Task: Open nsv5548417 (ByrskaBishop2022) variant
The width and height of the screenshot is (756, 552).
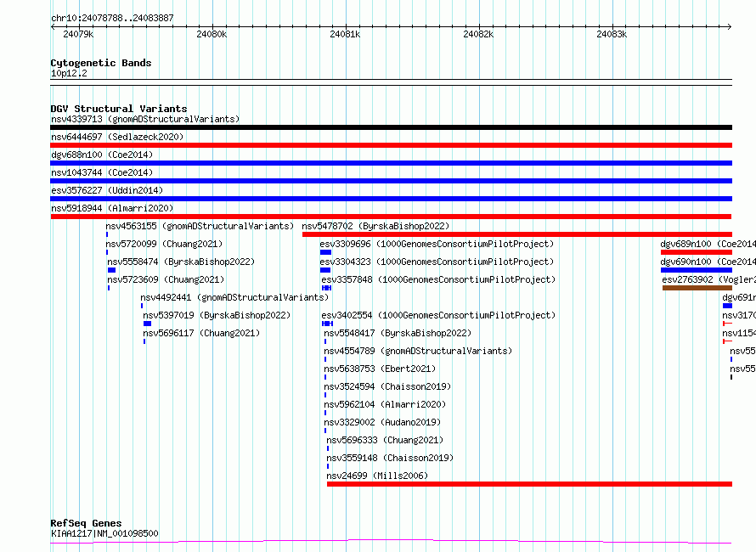Action: coord(398,333)
